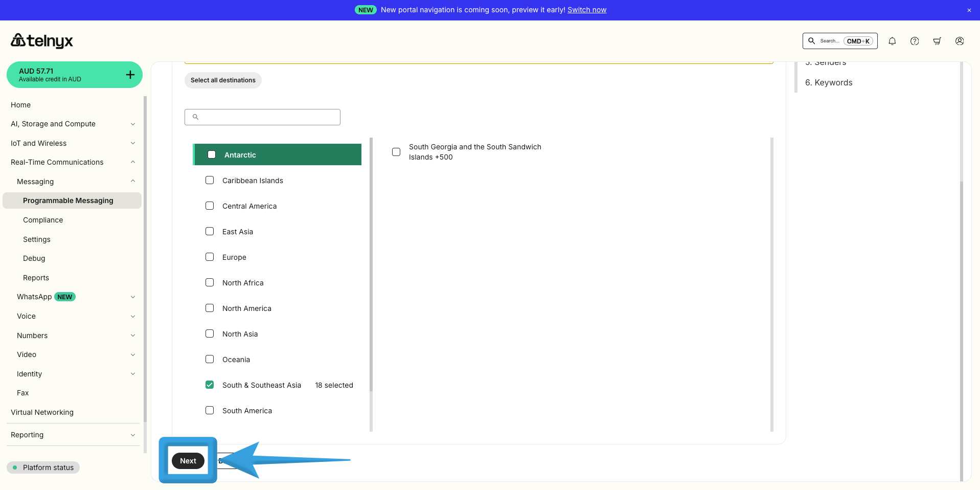Check the Caribbean Islands checkbox
Viewport: 980px width, 490px height.
click(x=210, y=180)
